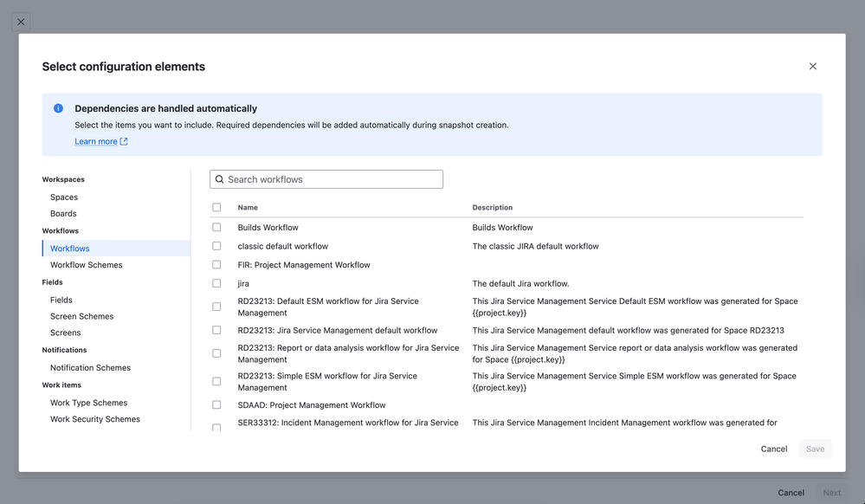Click the 'Work items' sidebar heading
Viewport: 865px width, 504px height.
click(61, 385)
